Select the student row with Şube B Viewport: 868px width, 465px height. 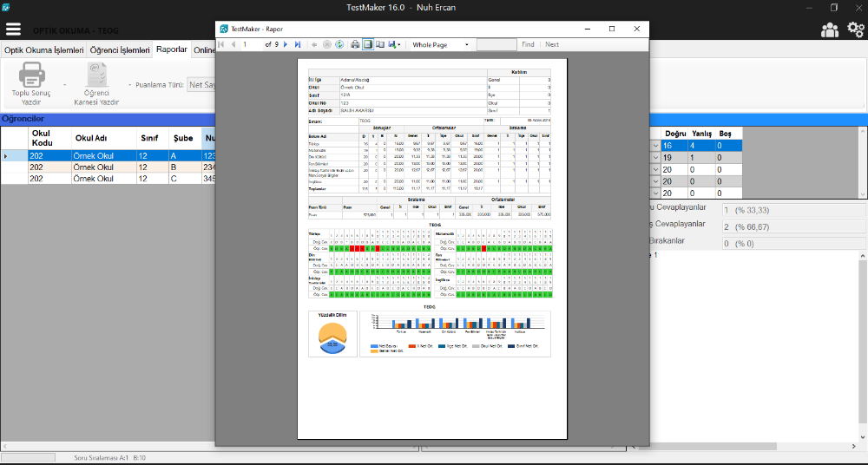pyautogui.click(x=104, y=167)
